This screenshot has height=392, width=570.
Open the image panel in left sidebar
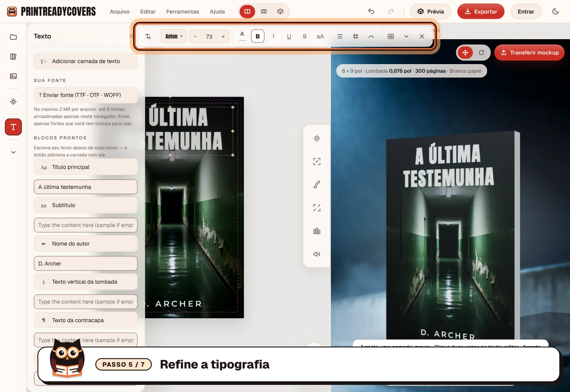coord(13,76)
